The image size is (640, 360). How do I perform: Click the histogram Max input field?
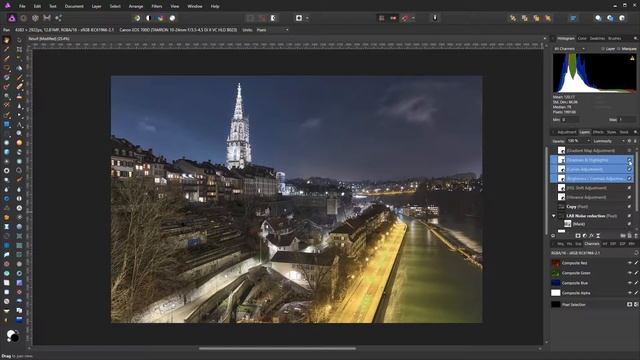click(x=627, y=120)
